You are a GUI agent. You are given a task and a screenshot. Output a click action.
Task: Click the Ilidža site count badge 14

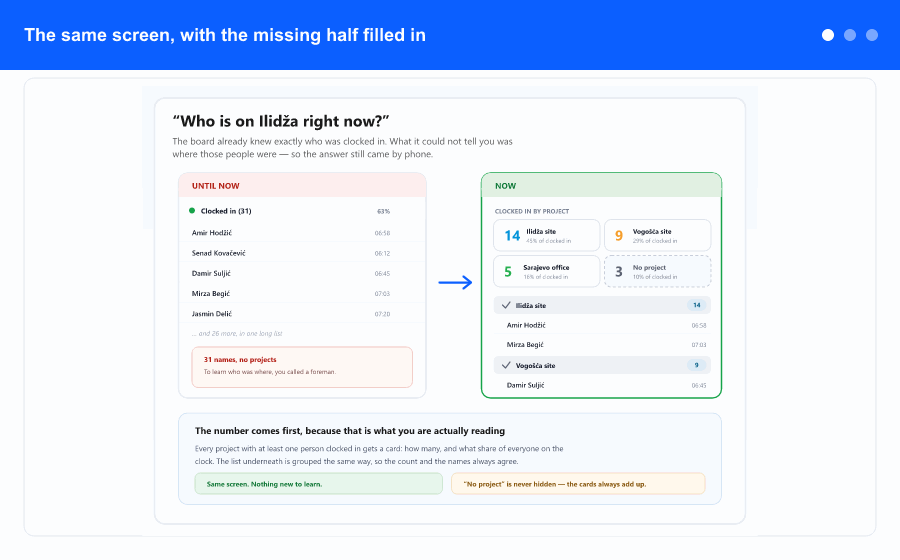[696, 305]
